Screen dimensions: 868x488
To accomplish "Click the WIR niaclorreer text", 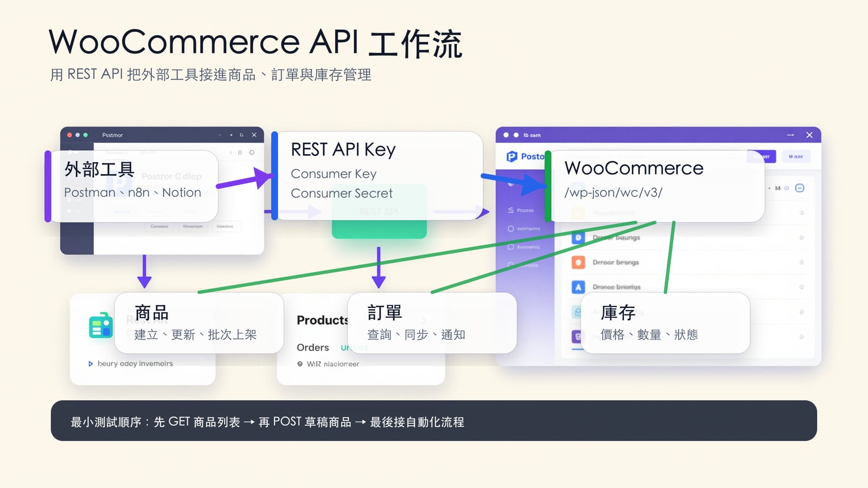I will point(333,364).
